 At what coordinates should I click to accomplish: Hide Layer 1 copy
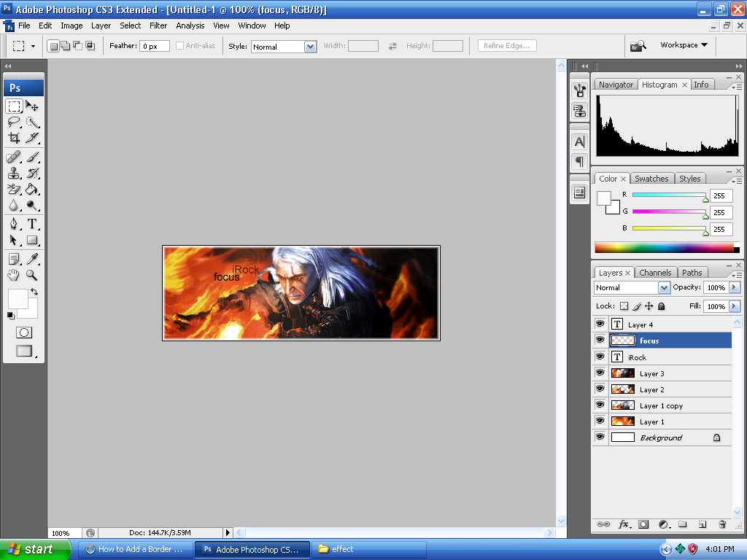pos(600,405)
